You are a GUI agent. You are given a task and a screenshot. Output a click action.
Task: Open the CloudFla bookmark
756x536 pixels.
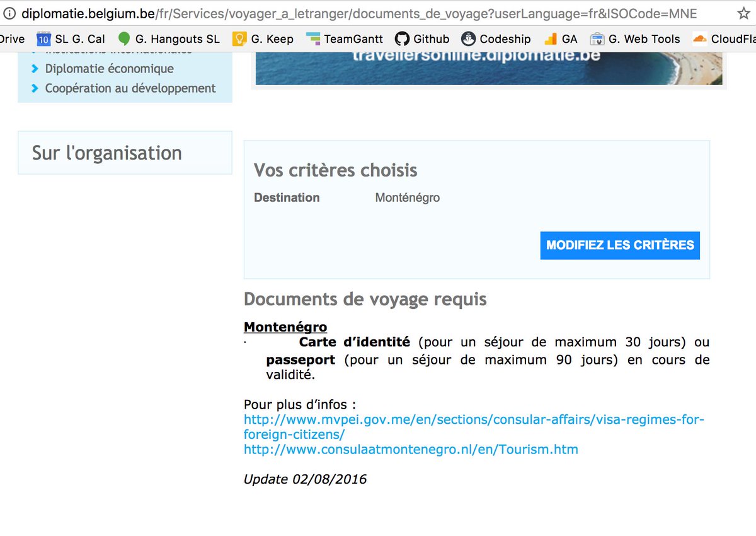(723, 38)
